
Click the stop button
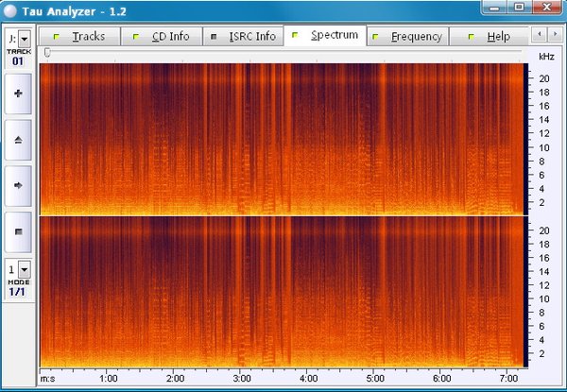(x=18, y=232)
